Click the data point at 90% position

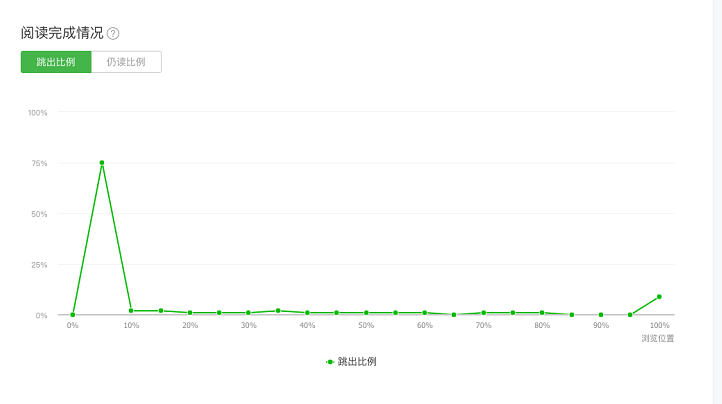[x=601, y=315]
